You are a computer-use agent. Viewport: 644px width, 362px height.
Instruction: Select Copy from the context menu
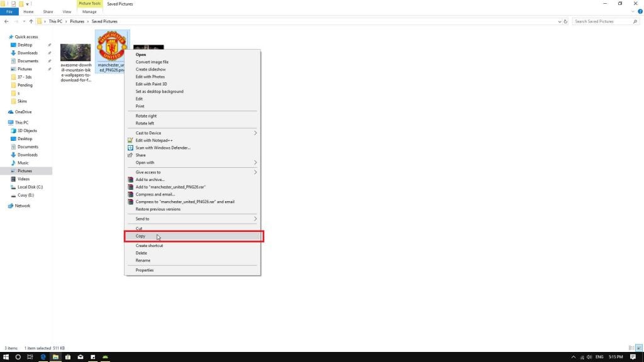(141, 236)
